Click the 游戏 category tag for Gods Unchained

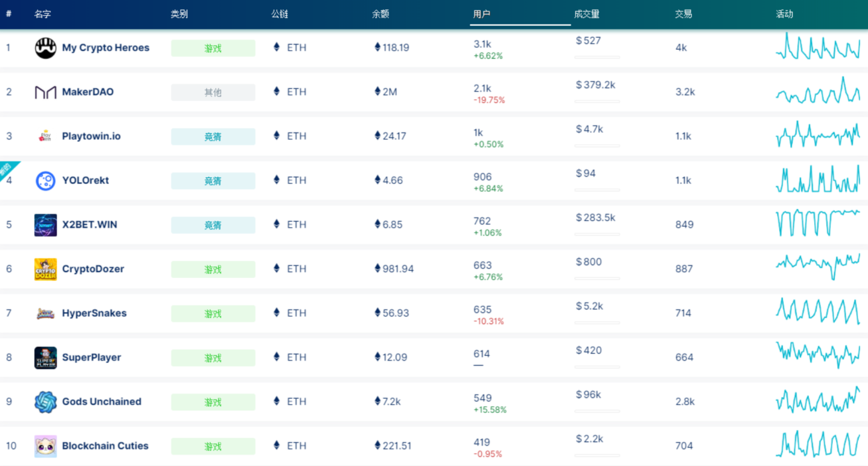213,402
